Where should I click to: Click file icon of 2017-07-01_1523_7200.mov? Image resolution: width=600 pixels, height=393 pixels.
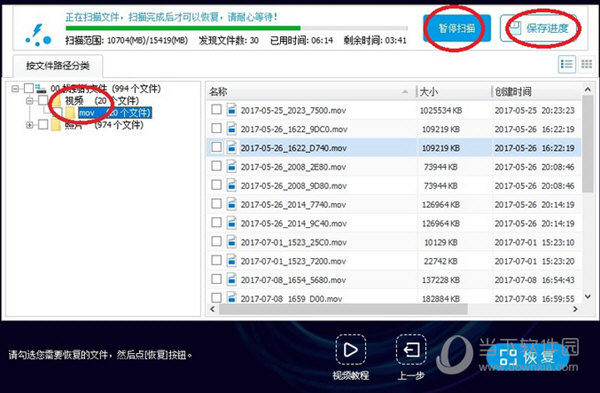[232, 261]
